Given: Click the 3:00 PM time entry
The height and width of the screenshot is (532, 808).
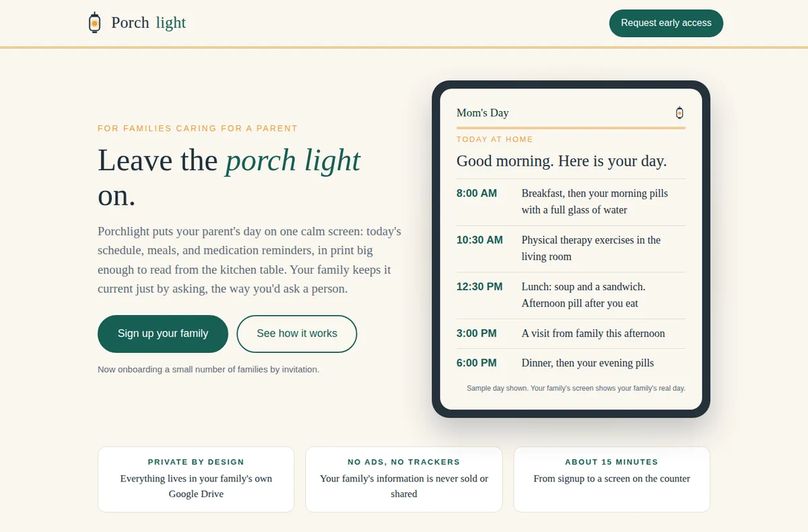Looking at the screenshot, I should coord(477,333).
